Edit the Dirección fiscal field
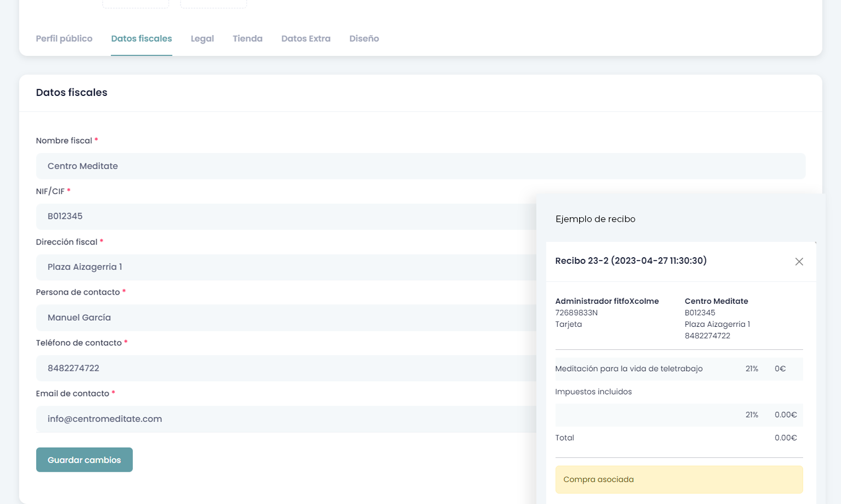The image size is (841, 504). pyautogui.click(x=285, y=267)
